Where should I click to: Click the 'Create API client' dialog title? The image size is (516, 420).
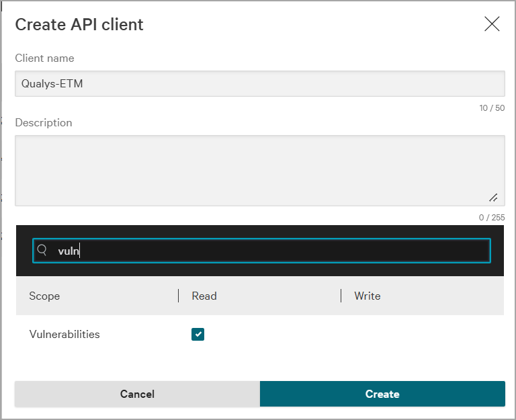(79, 25)
